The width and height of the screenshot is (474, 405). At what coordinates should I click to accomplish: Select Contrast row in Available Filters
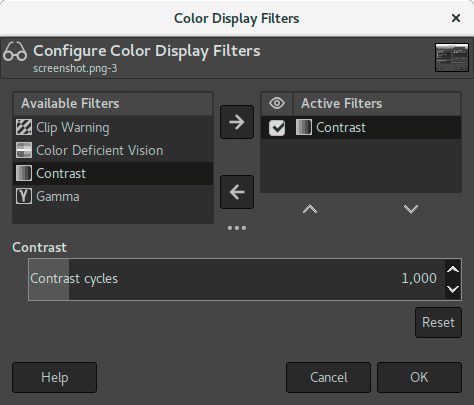[113, 173]
